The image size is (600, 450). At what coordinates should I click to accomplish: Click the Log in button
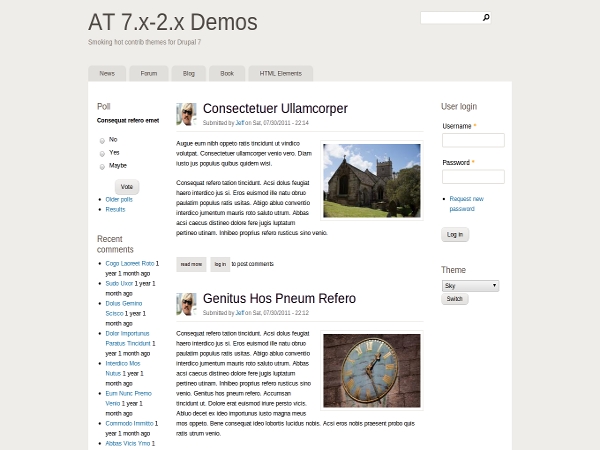(455, 234)
